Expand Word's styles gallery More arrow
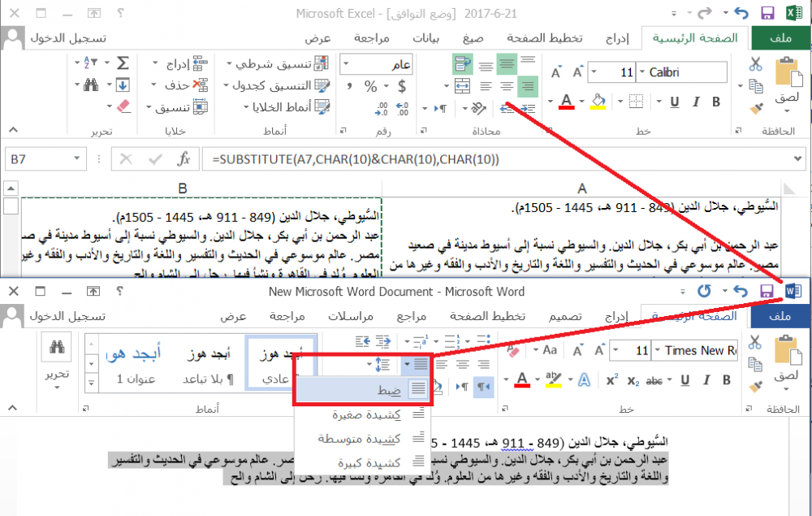 (91, 383)
